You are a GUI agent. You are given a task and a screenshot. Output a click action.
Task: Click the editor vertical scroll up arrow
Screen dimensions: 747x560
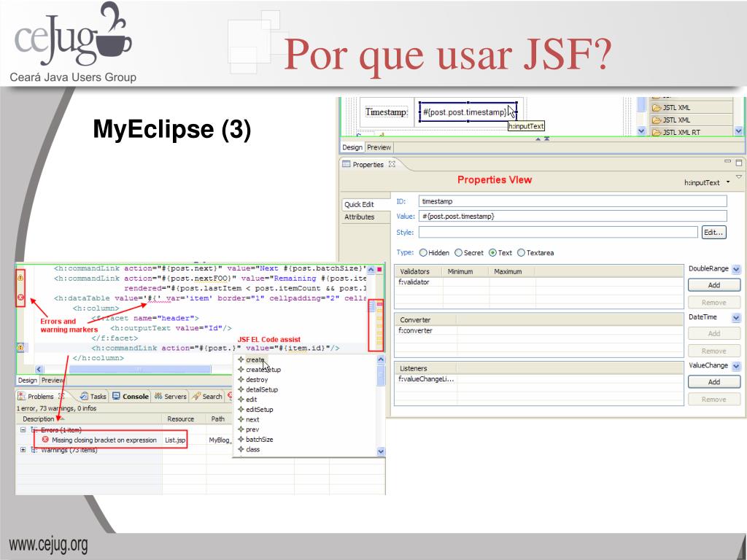(371, 270)
